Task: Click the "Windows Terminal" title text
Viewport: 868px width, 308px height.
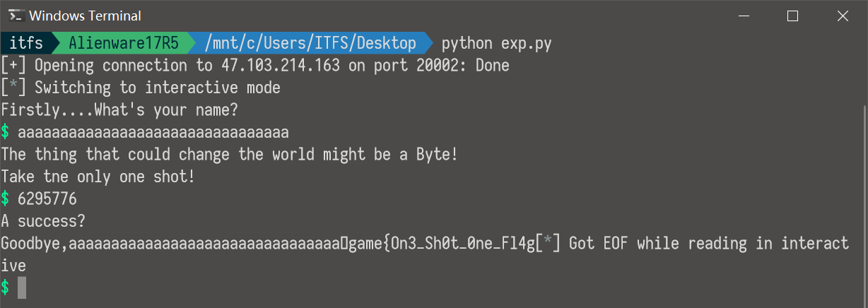Action: pyautogui.click(x=85, y=16)
